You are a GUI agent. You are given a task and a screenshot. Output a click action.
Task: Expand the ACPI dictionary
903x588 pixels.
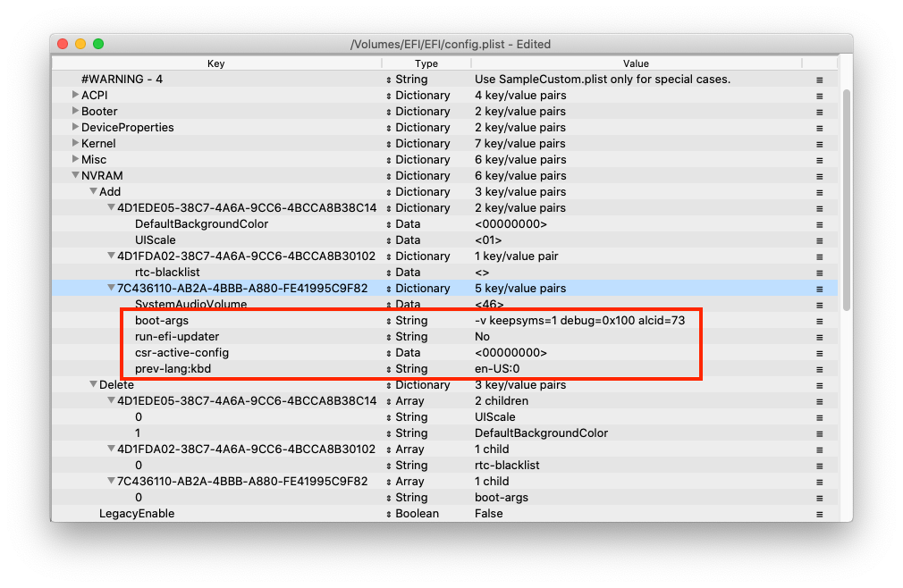pyautogui.click(x=76, y=96)
